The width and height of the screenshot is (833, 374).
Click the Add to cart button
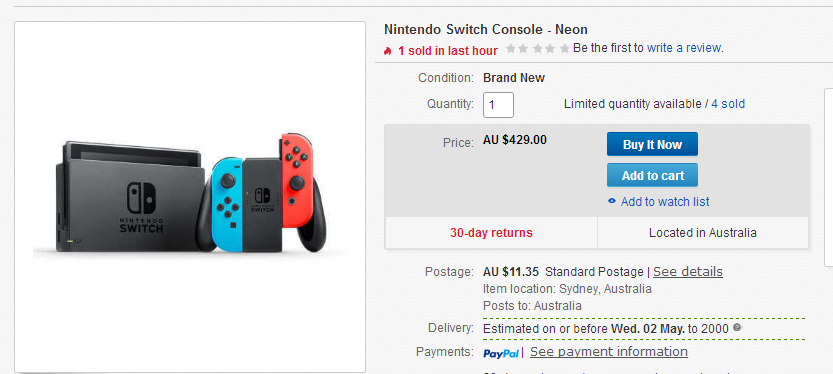tap(652, 175)
